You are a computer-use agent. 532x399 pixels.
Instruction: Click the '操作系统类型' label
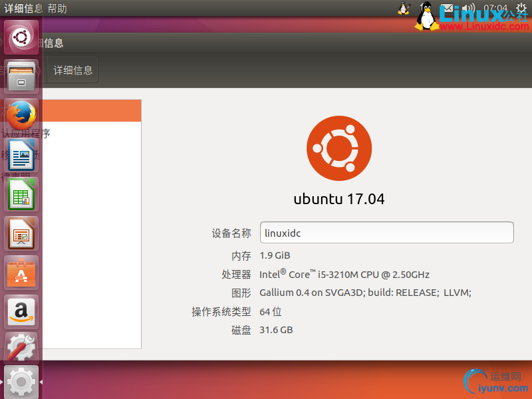[x=221, y=311]
